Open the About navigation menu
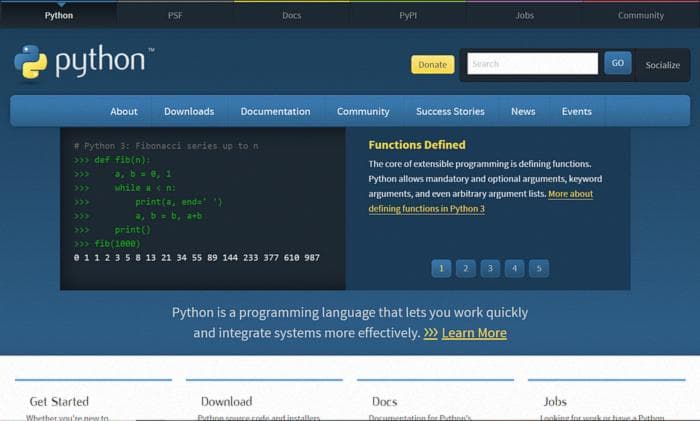The width and height of the screenshot is (700, 421). click(124, 111)
